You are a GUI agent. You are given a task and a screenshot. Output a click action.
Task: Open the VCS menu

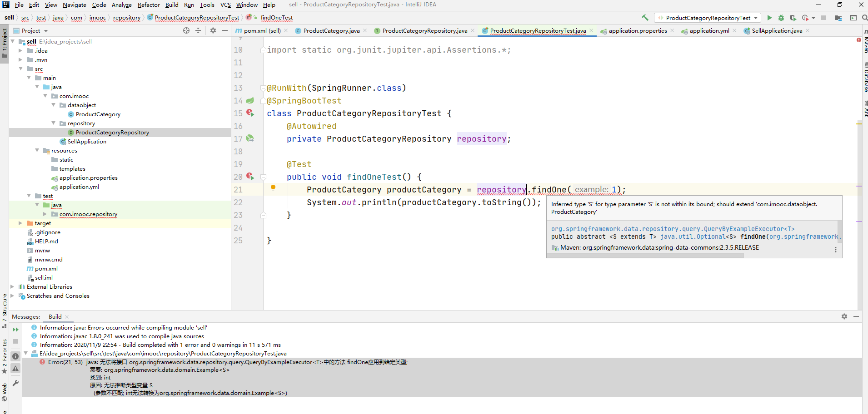tap(225, 5)
